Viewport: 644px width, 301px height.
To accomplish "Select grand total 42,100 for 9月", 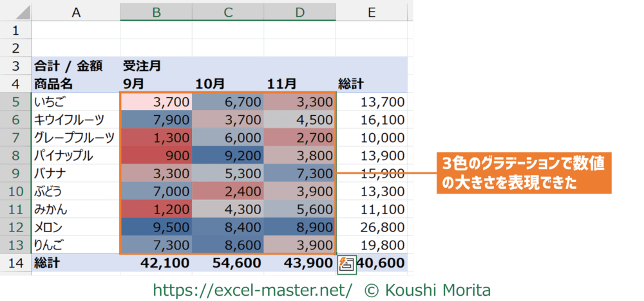I will 156,262.
